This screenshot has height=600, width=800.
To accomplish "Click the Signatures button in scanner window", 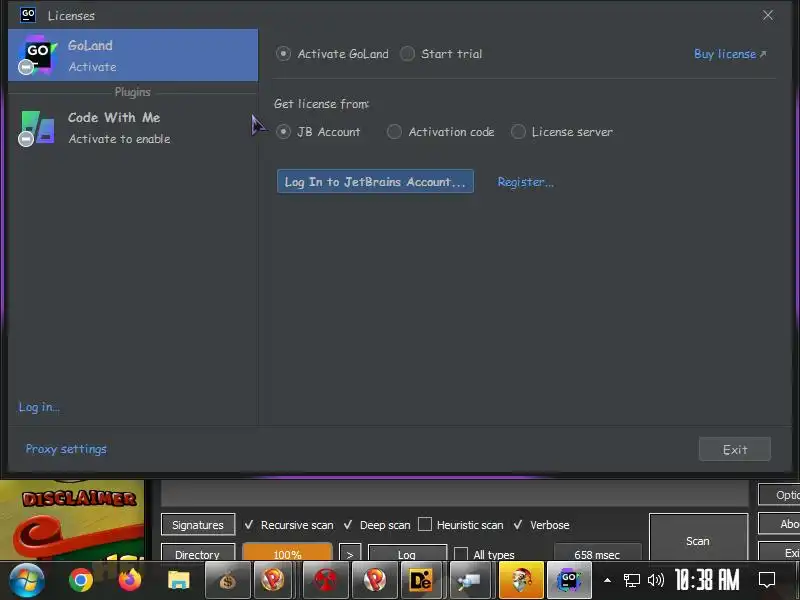I will 198,525.
